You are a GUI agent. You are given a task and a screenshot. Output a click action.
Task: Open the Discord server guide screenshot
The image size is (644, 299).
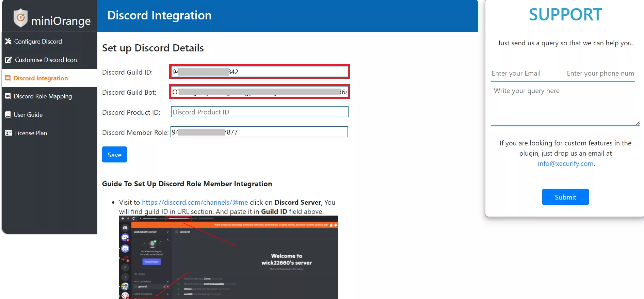229,257
